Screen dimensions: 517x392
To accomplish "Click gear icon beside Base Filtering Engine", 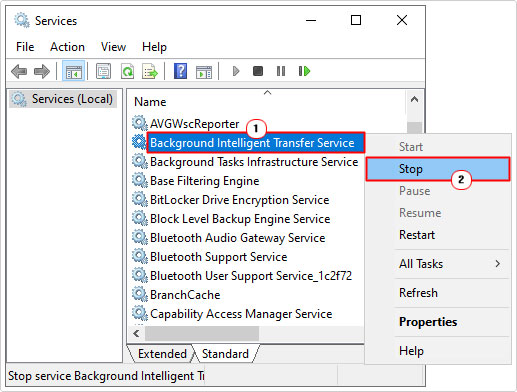I will pos(139,180).
